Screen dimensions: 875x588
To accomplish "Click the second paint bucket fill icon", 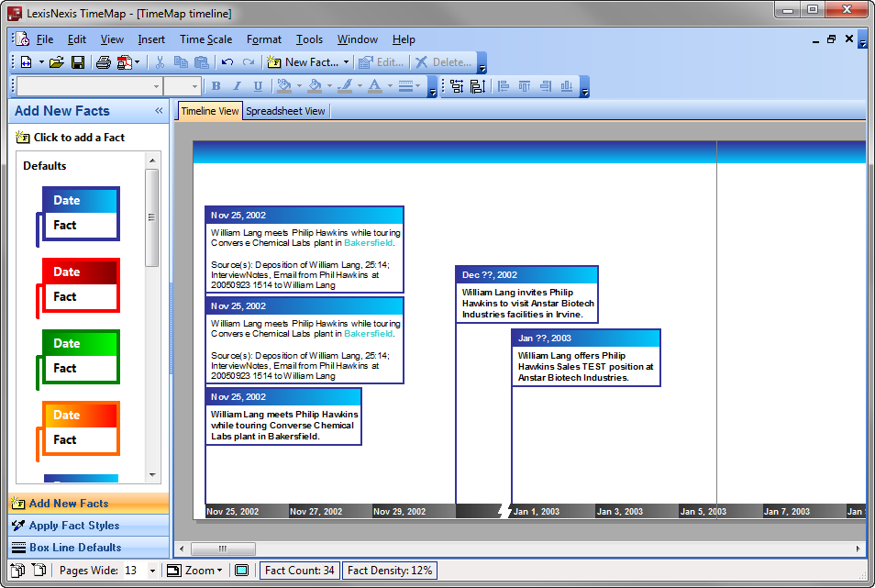I will tap(315, 85).
